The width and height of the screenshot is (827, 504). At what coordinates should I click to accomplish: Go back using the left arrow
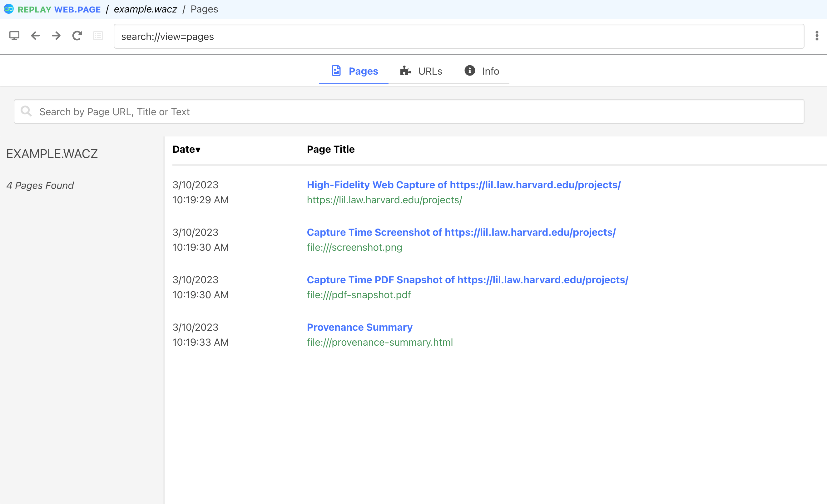point(35,36)
